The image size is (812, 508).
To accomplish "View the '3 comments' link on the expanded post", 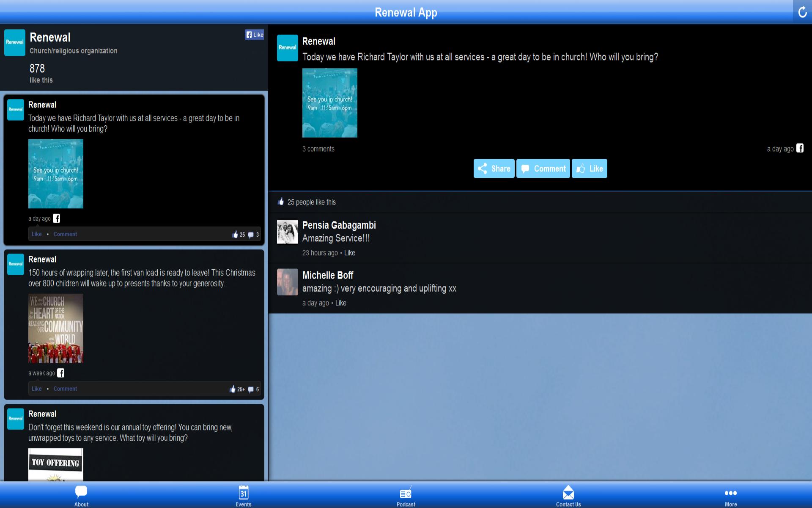I will [x=318, y=149].
